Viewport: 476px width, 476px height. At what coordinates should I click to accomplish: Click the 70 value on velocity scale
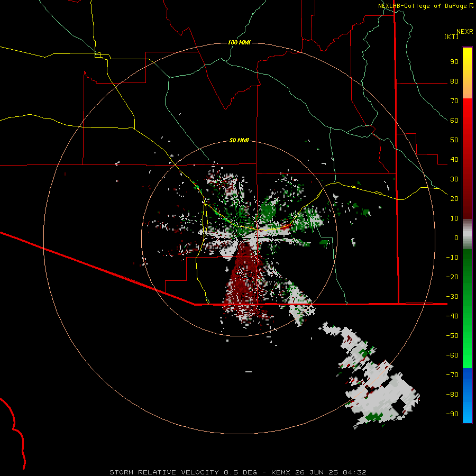[454, 101]
